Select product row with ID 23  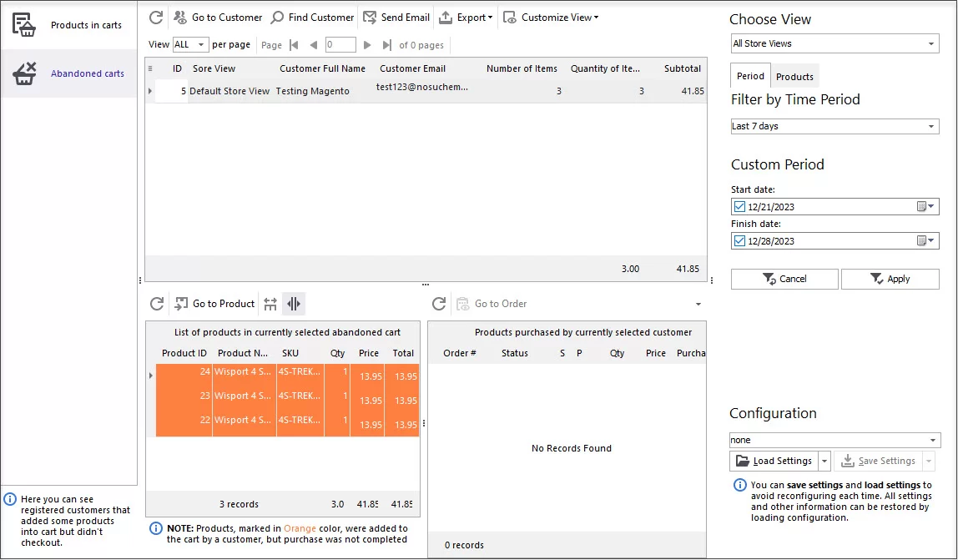(x=288, y=401)
